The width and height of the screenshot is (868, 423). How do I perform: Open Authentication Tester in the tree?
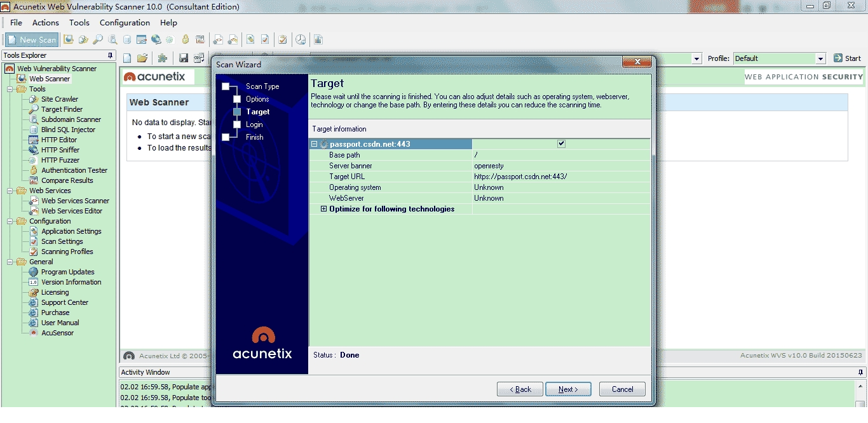(74, 170)
